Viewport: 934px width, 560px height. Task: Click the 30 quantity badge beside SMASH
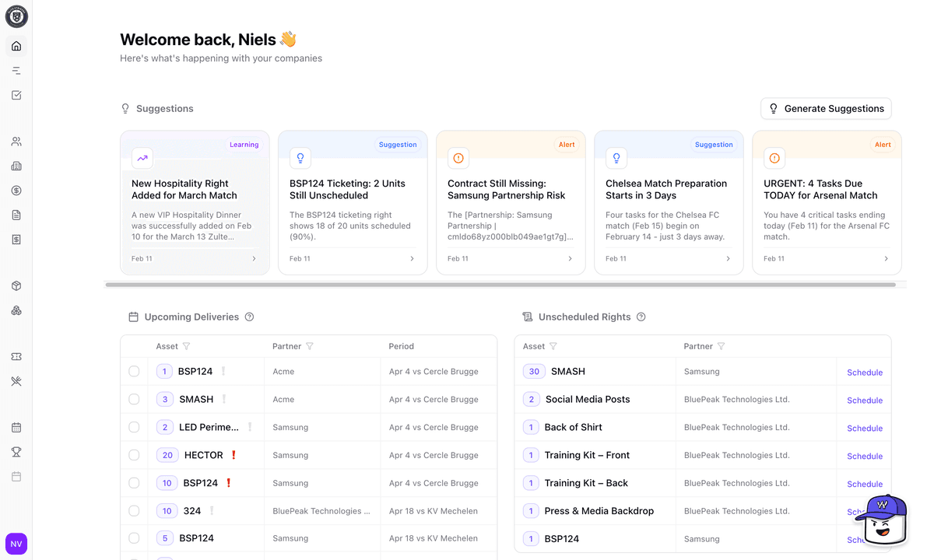click(534, 372)
